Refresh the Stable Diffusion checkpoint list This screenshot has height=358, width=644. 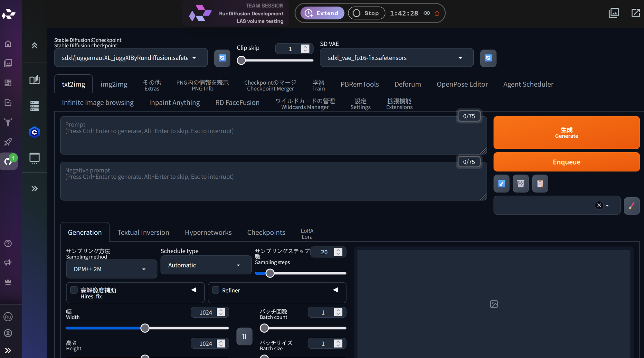[x=222, y=58]
